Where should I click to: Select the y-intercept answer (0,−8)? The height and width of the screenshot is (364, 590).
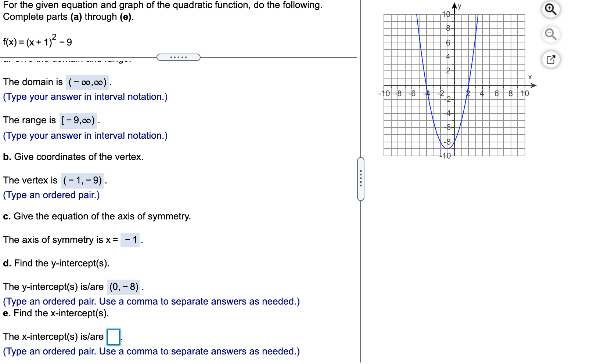click(123, 287)
